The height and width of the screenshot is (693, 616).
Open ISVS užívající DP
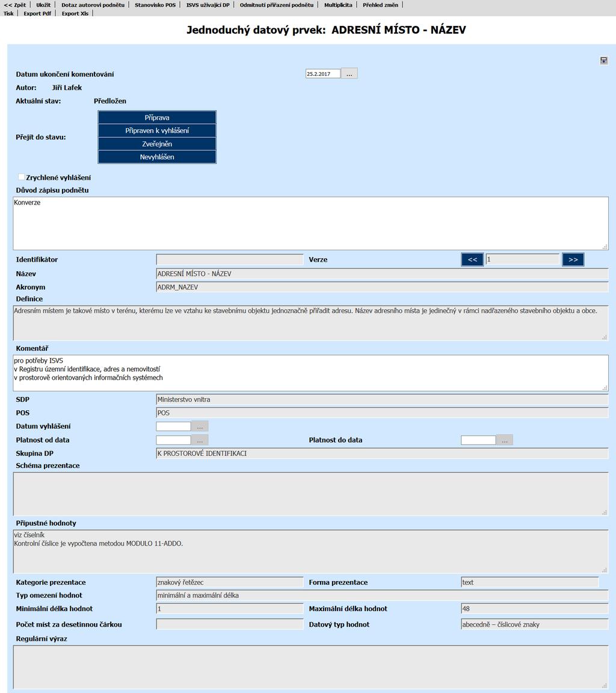point(208,5)
